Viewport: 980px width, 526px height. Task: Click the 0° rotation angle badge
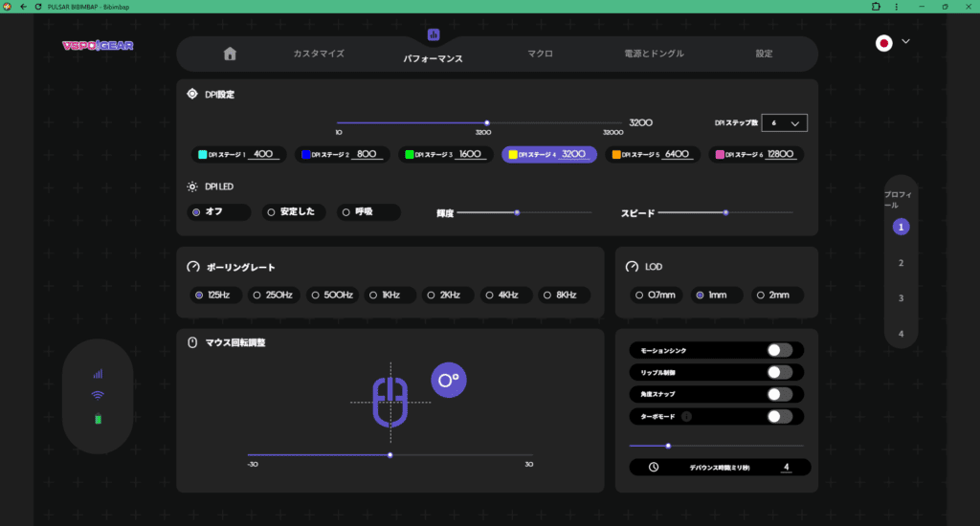pos(447,380)
